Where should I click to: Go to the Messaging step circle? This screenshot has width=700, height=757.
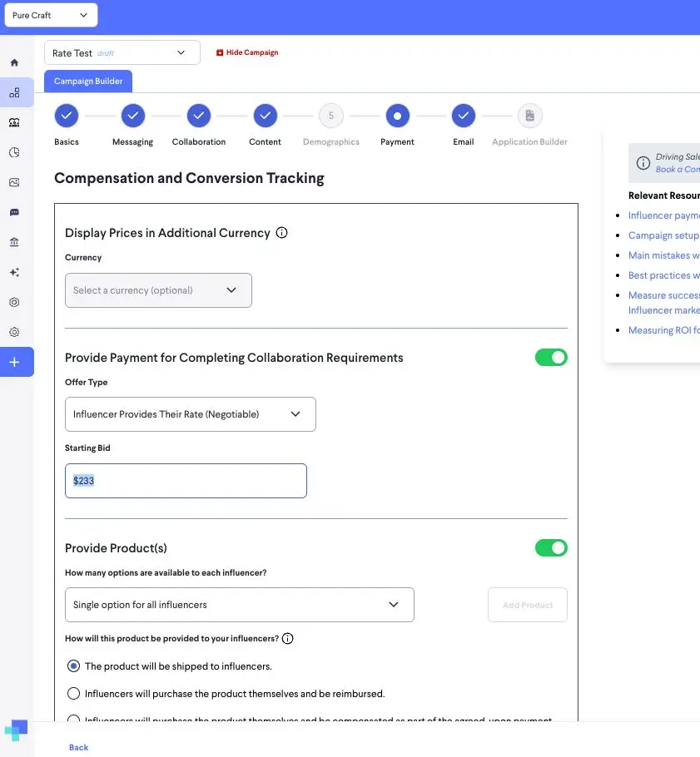[x=133, y=116]
